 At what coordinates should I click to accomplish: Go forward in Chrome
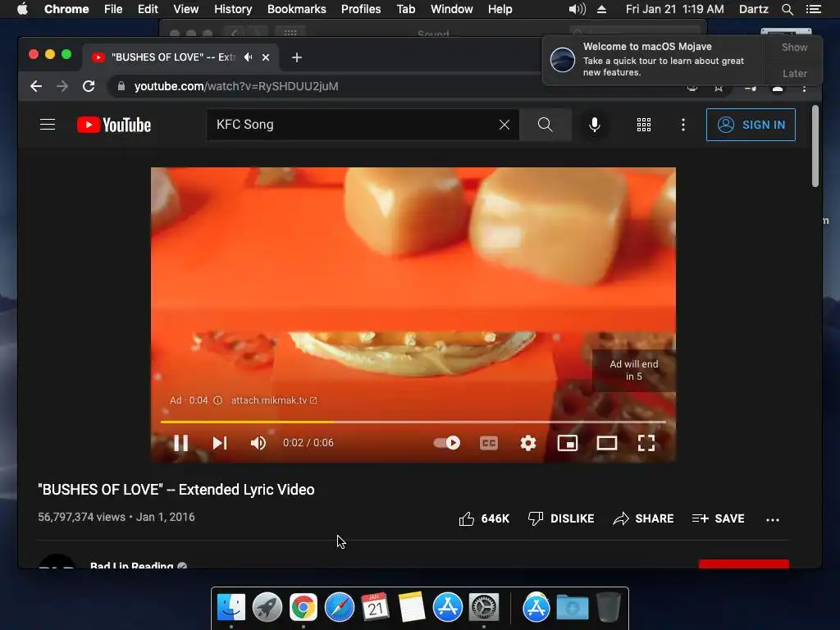[62, 86]
